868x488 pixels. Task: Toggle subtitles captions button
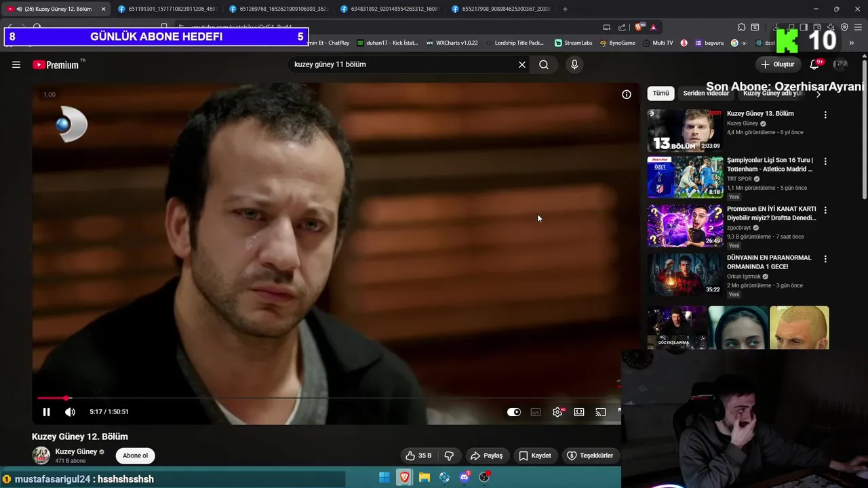click(x=536, y=412)
